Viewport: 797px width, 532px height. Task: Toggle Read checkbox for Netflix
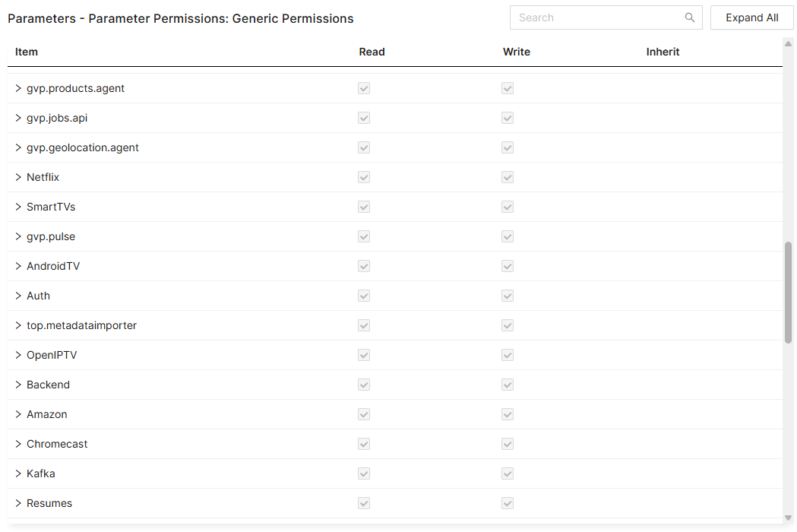pyautogui.click(x=364, y=177)
